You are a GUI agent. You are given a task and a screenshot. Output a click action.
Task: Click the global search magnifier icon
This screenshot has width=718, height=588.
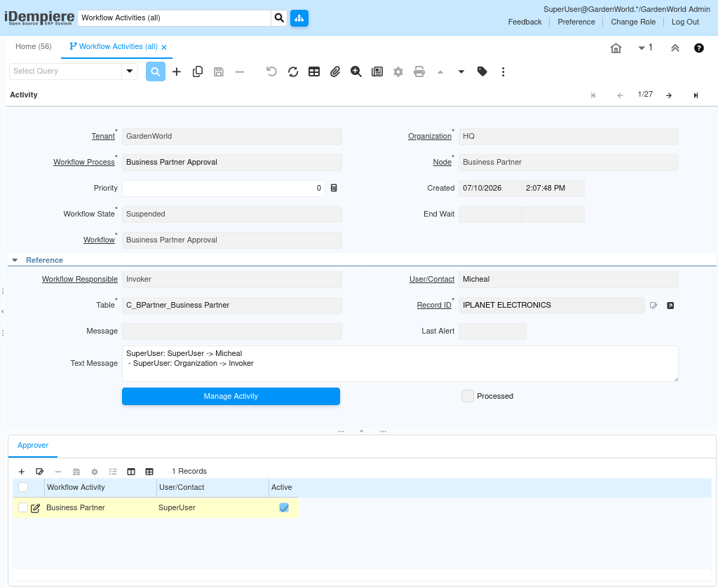279,18
